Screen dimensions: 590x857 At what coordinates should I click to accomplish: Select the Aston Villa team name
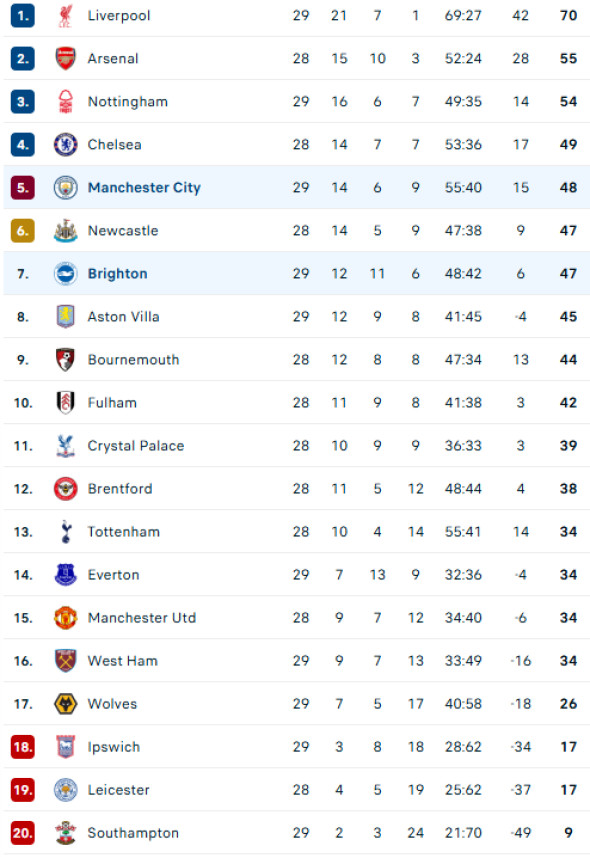click(x=124, y=317)
